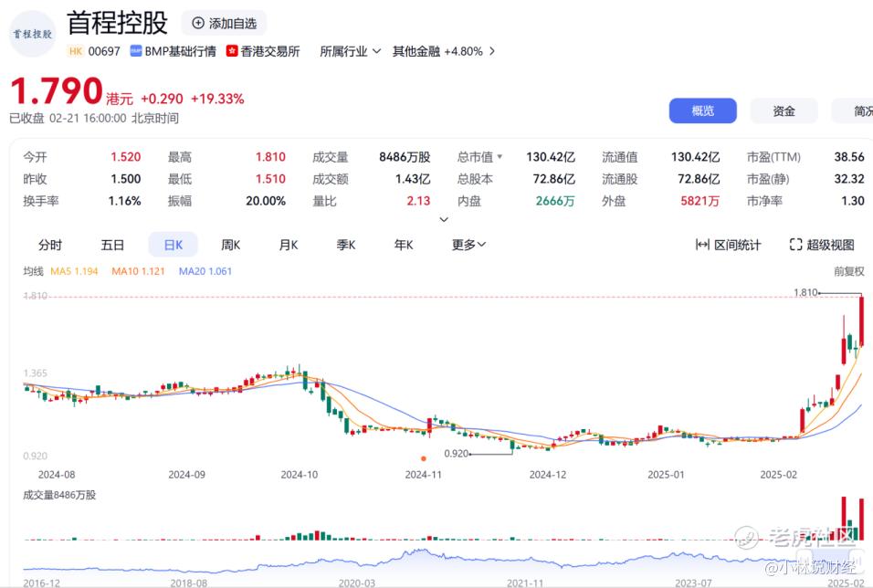The height and width of the screenshot is (588, 873).
Task: Click the 内盘 value 2666万
Action: [x=555, y=201]
